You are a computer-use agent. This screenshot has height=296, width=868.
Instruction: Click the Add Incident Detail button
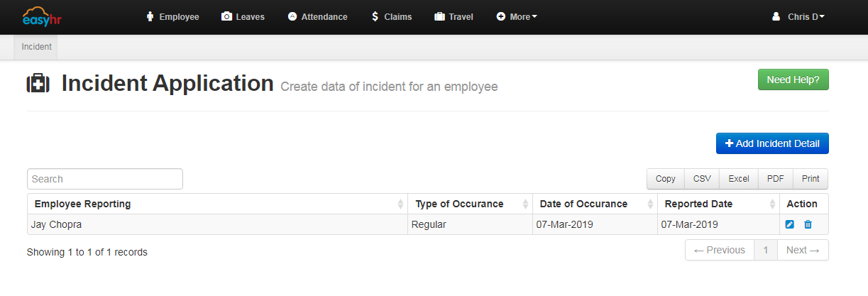click(772, 143)
